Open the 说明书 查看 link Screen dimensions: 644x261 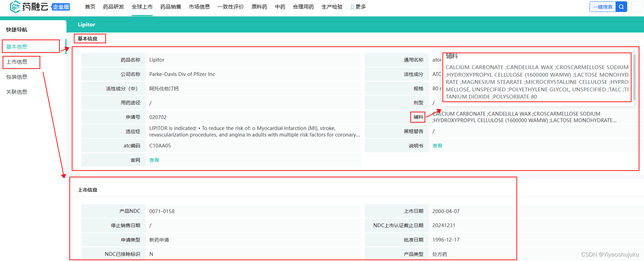point(437,146)
